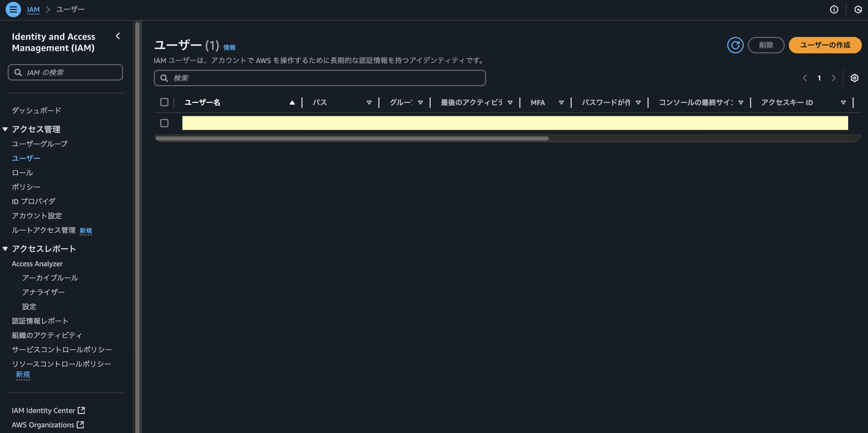868x433 pixels.
Task: Open ポリシー in sidebar
Action: tap(26, 187)
